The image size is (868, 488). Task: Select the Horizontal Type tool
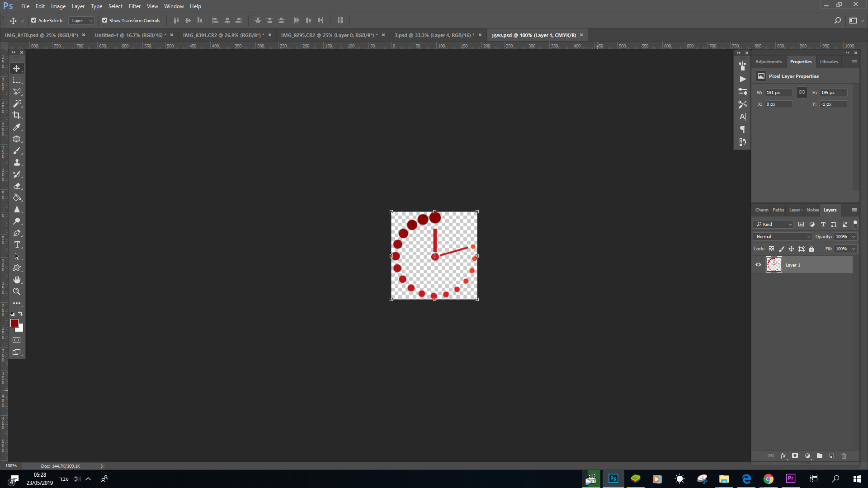(x=17, y=244)
